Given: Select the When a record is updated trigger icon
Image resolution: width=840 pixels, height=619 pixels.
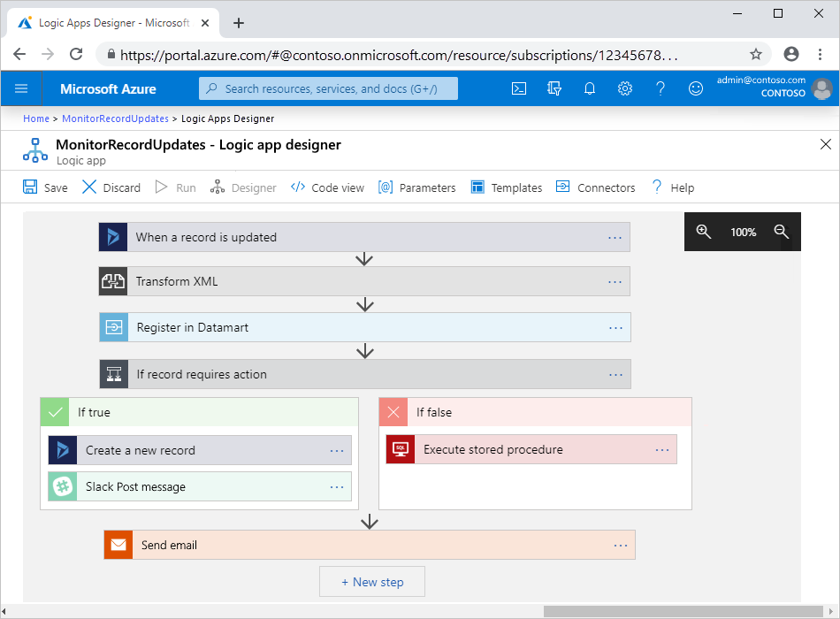Looking at the screenshot, I should [x=113, y=237].
